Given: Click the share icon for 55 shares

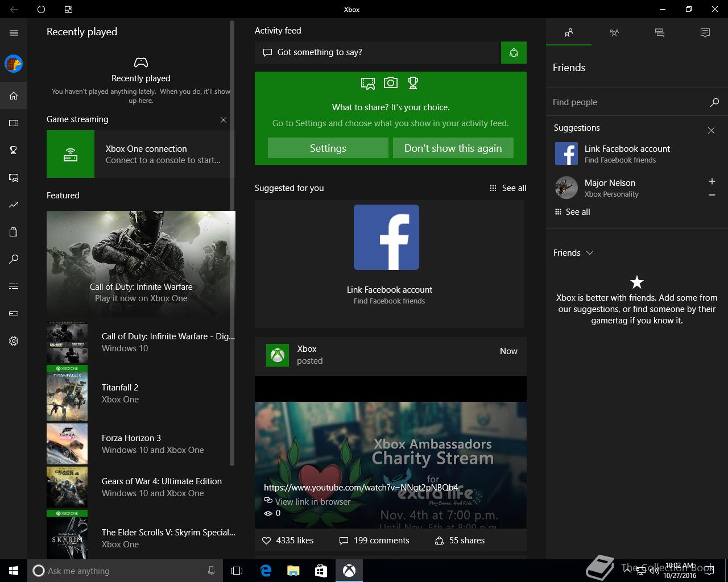Looking at the screenshot, I should click(439, 541).
